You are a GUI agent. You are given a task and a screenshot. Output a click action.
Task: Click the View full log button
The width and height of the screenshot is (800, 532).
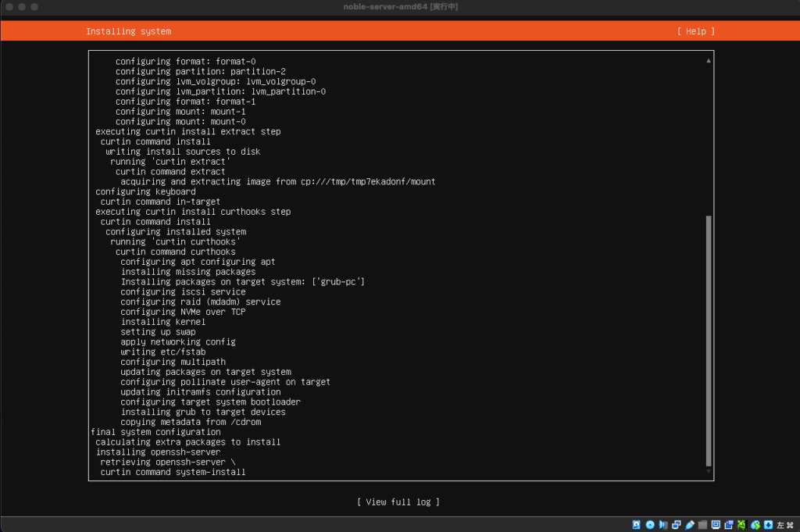click(398, 502)
